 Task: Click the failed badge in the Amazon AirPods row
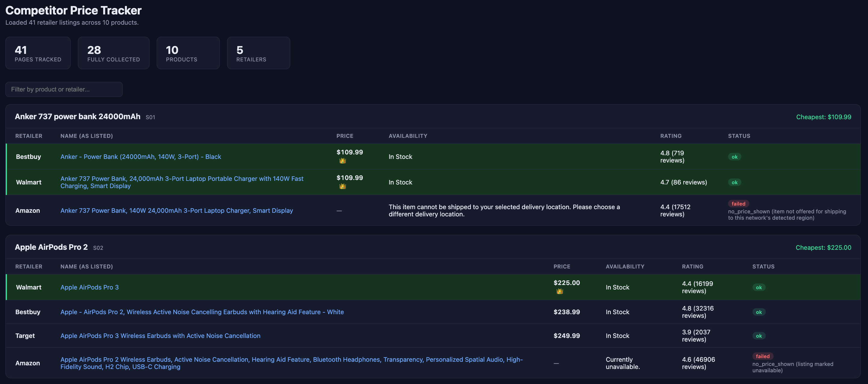point(763,356)
